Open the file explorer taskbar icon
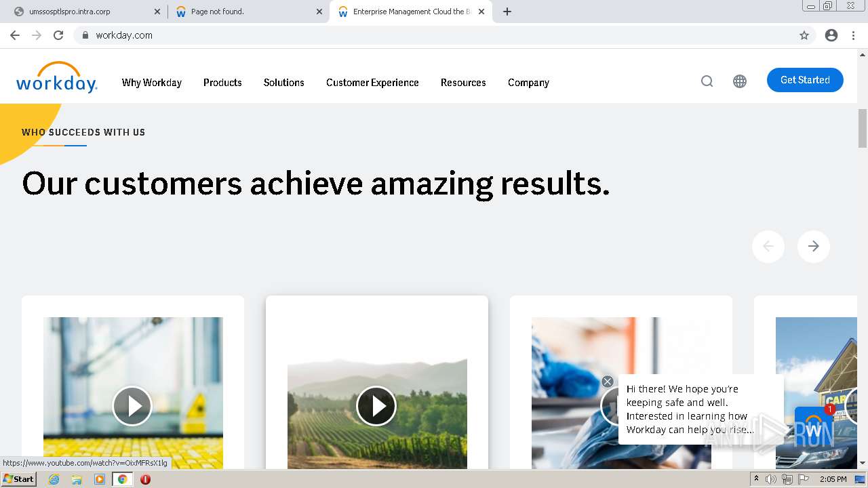Viewport: 868px width, 488px height. pyautogui.click(x=77, y=479)
